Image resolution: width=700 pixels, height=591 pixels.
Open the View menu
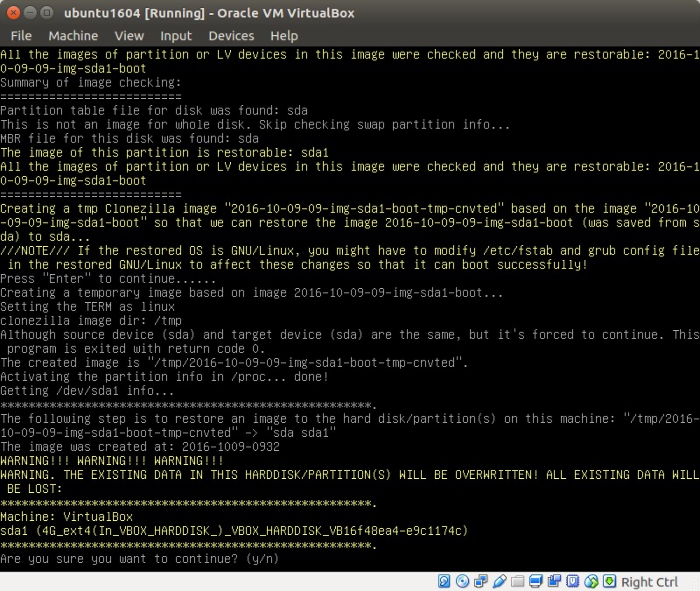point(129,36)
